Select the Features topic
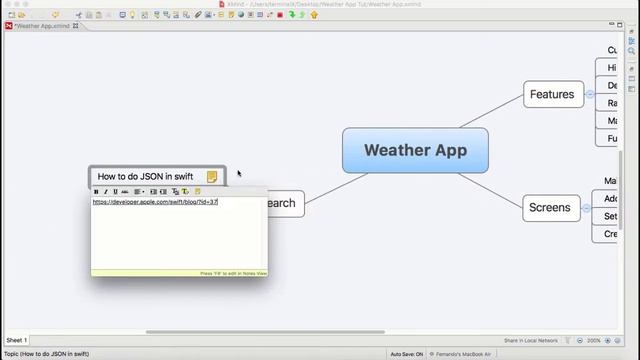Screen dimensions: 640x360 pos(553,94)
